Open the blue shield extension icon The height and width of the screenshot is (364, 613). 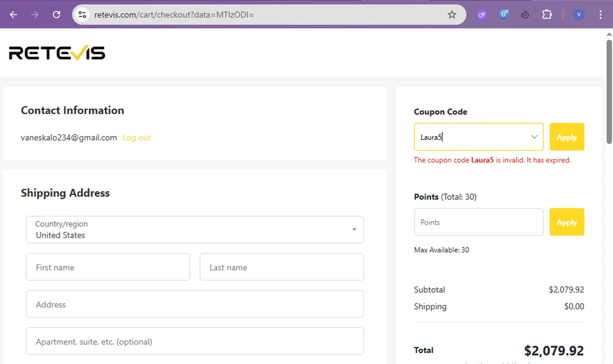point(503,15)
